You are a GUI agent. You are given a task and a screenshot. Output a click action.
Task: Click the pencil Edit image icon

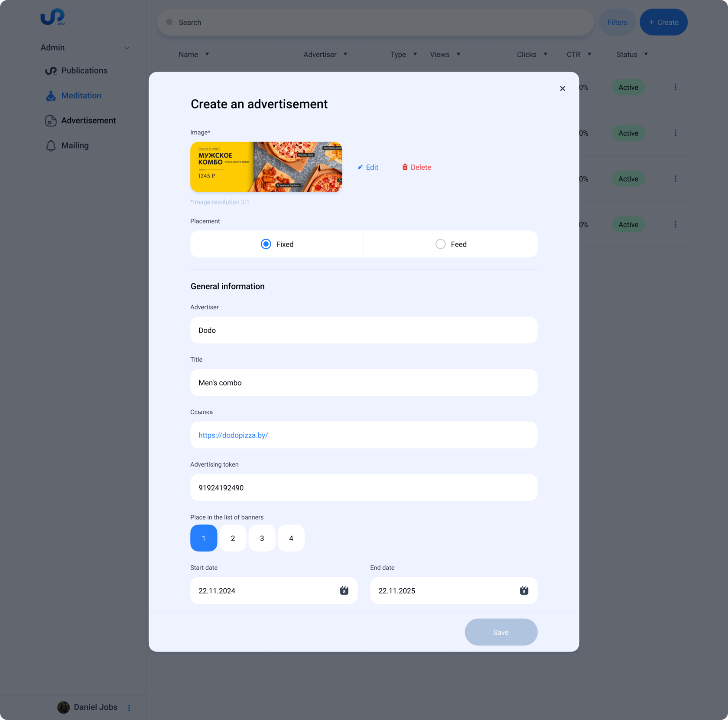pos(360,167)
